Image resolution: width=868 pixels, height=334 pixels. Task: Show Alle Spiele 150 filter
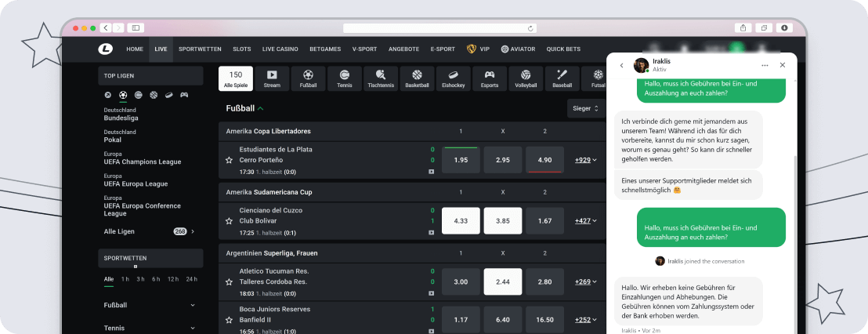point(236,78)
